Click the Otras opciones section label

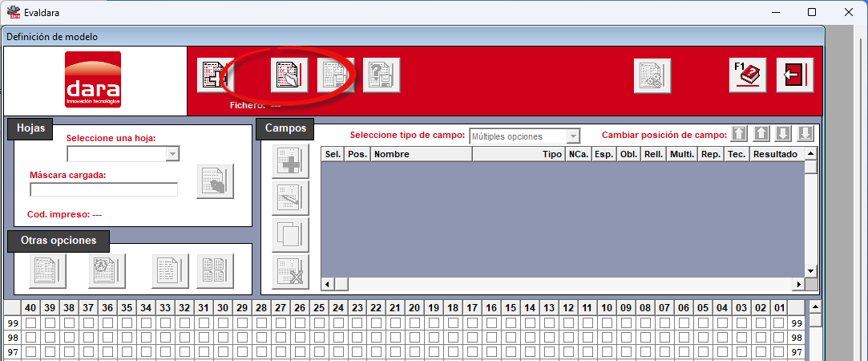pyautogui.click(x=59, y=241)
